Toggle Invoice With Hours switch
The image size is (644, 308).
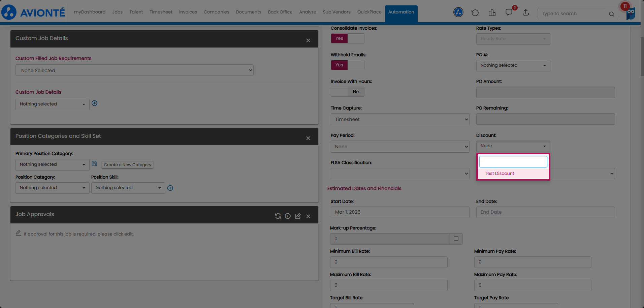pyautogui.click(x=348, y=92)
